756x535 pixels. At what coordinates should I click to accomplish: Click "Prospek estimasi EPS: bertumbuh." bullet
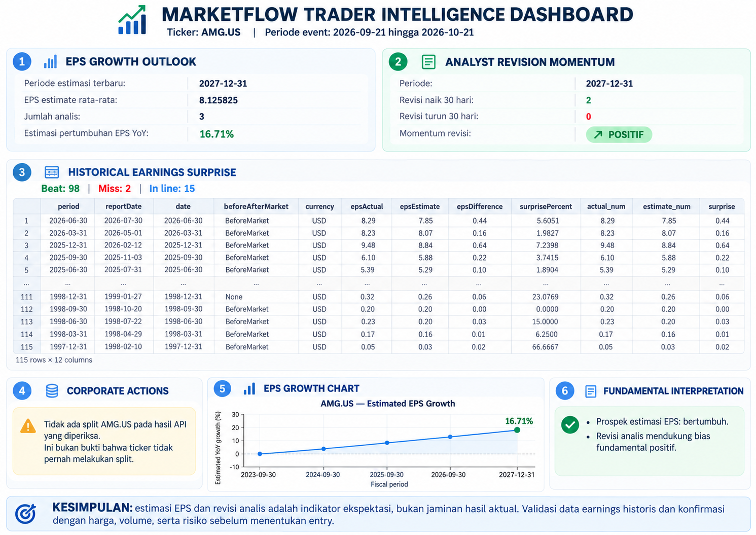click(662, 421)
